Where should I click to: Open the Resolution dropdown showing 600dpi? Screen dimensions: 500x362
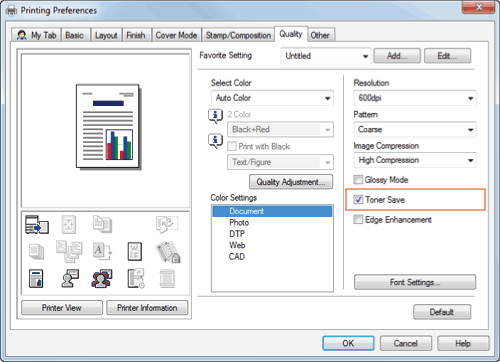tap(415, 98)
